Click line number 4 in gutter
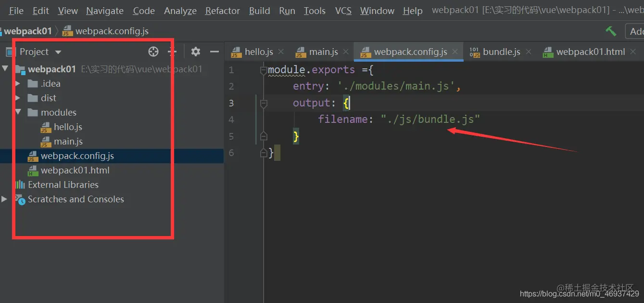Screen dimensions: 644x303 [x=231, y=119]
